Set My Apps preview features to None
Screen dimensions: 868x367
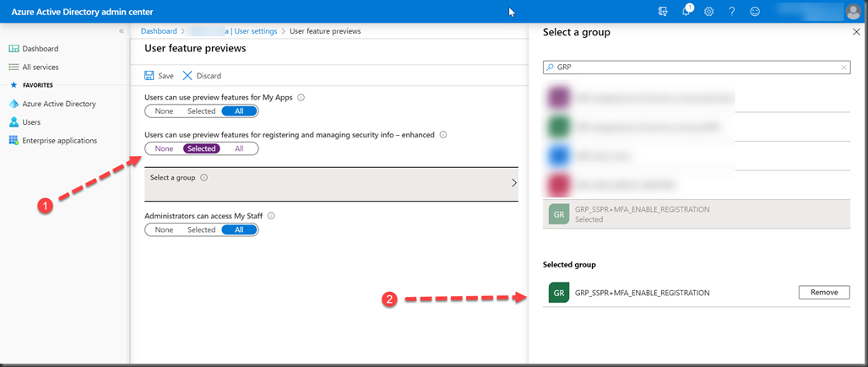pos(164,111)
